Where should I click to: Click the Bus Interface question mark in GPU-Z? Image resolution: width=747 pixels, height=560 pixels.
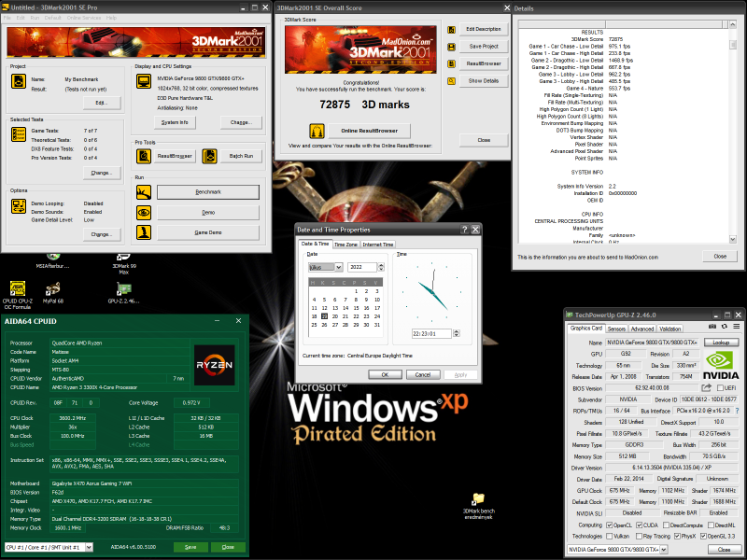[x=738, y=411]
